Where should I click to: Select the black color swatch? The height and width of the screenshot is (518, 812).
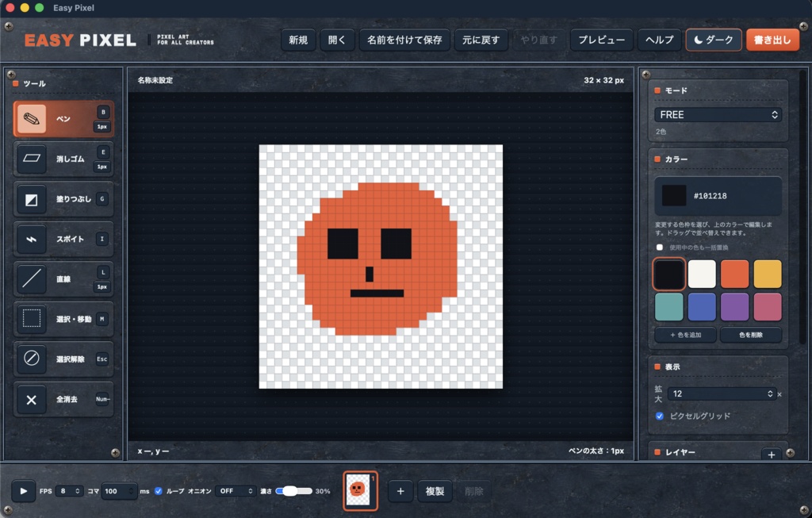(x=668, y=274)
